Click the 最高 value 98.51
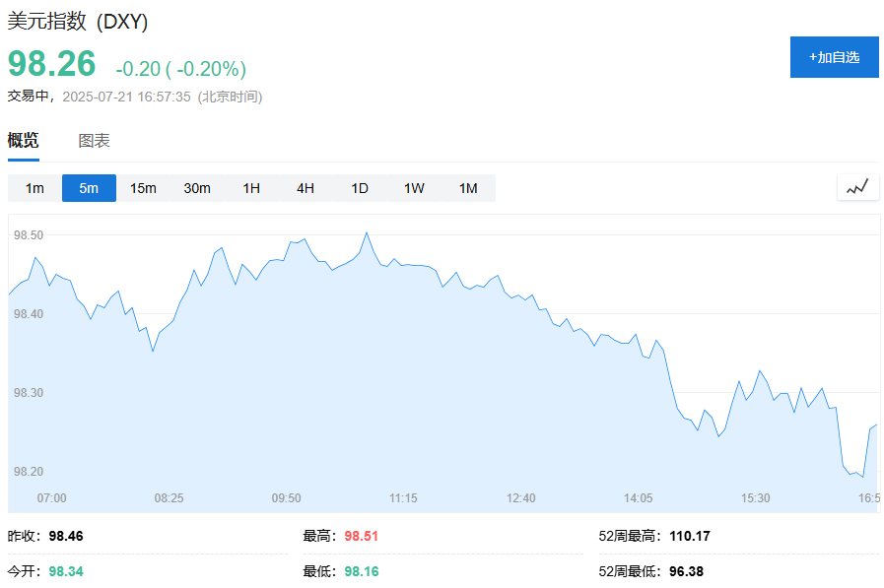 coord(362,537)
